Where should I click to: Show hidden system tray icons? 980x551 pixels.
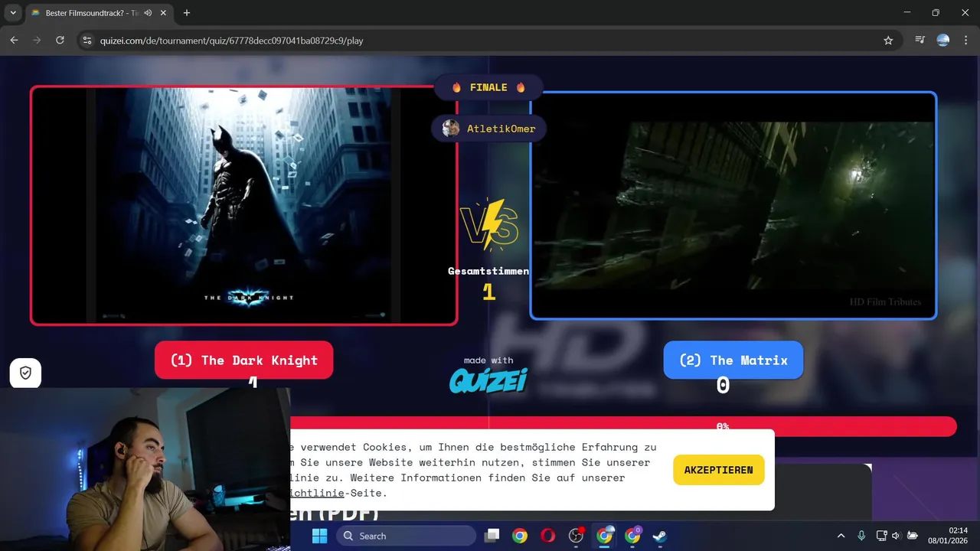click(x=841, y=536)
